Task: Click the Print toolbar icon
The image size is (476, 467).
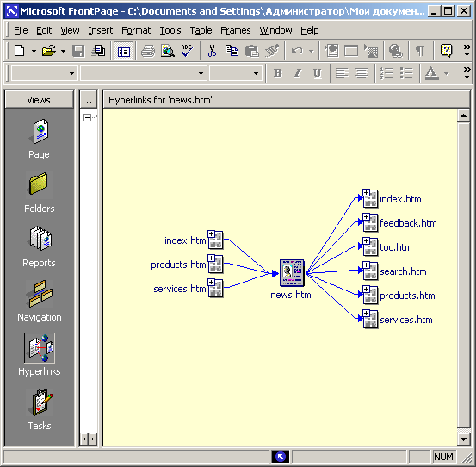Action: (x=148, y=51)
